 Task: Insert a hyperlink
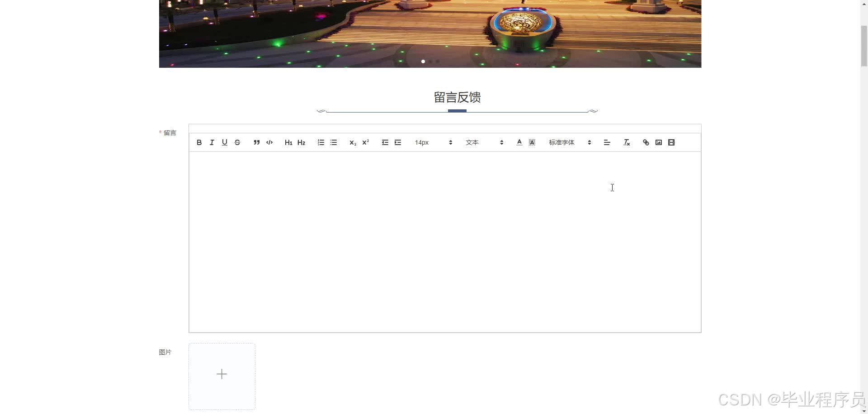(646, 142)
